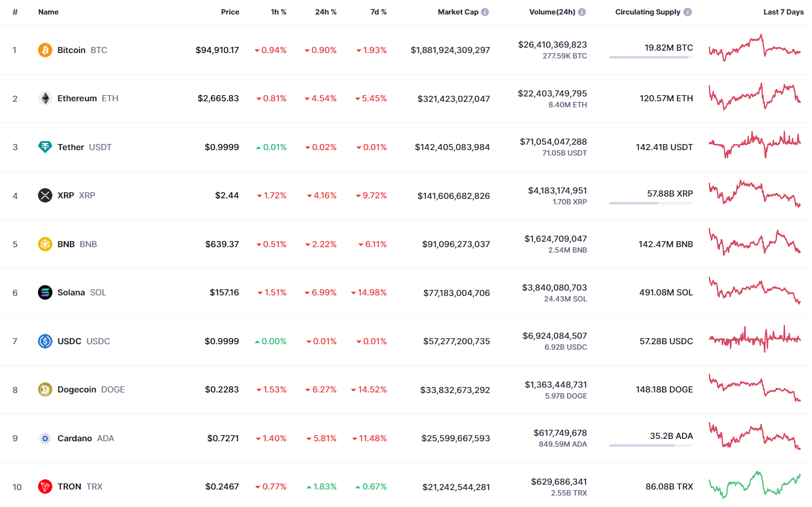Click the Solana logo icon
The width and height of the screenshot is (812, 507).
[x=45, y=292]
